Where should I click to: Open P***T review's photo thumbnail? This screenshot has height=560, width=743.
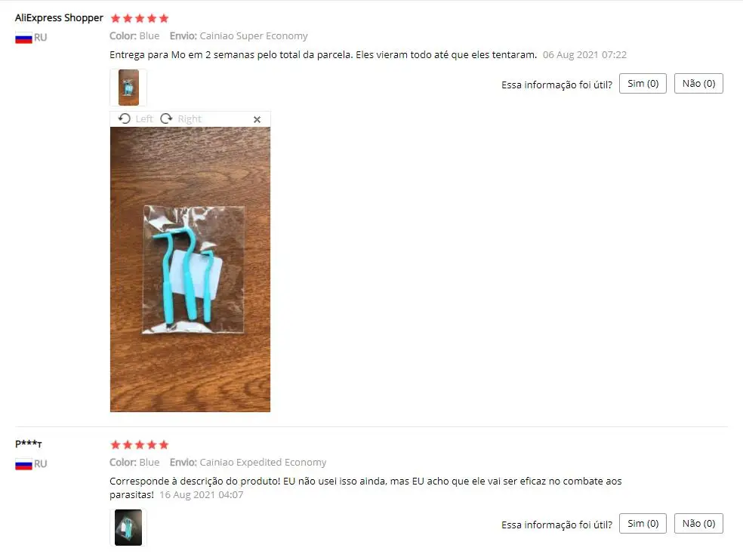(128, 528)
